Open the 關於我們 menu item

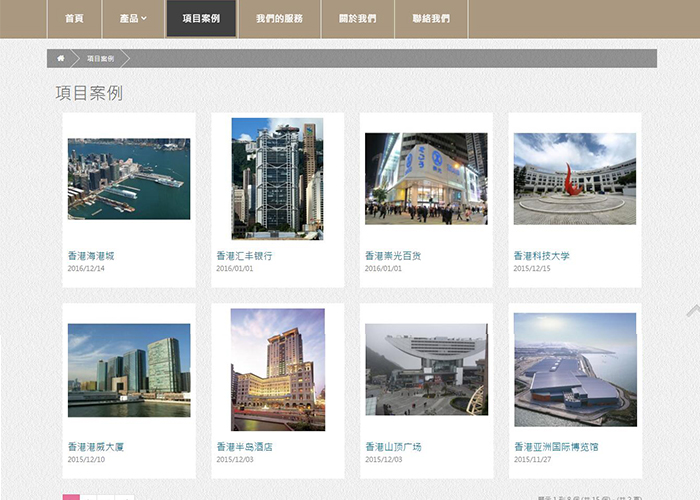coord(359,19)
